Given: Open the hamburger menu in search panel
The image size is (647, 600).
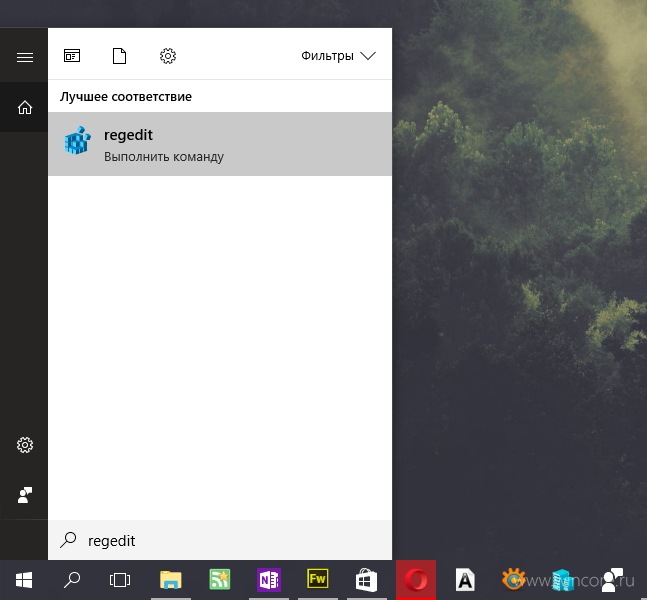Looking at the screenshot, I should click(25, 57).
